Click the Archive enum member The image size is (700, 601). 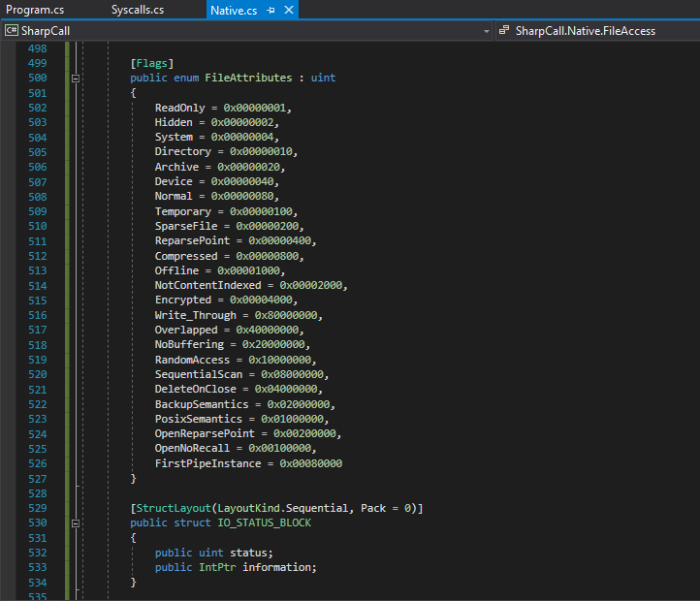pyautogui.click(x=176, y=167)
